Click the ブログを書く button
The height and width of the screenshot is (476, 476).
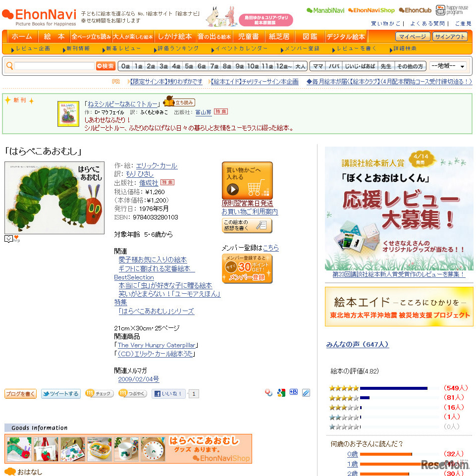point(20,394)
